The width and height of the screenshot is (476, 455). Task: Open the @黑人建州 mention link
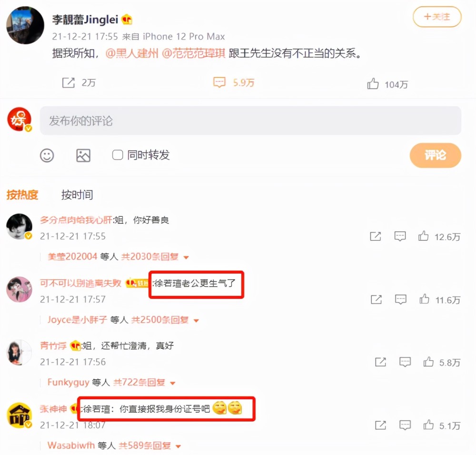(132, 53)
